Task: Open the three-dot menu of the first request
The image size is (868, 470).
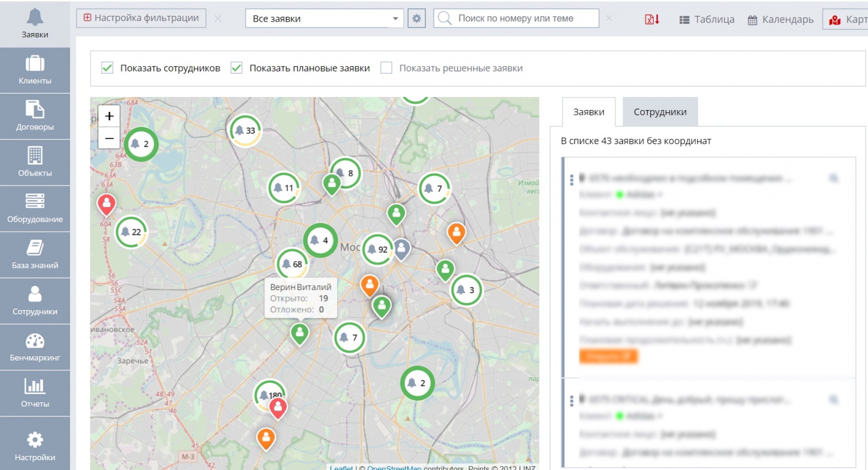Action: [571, 180]
